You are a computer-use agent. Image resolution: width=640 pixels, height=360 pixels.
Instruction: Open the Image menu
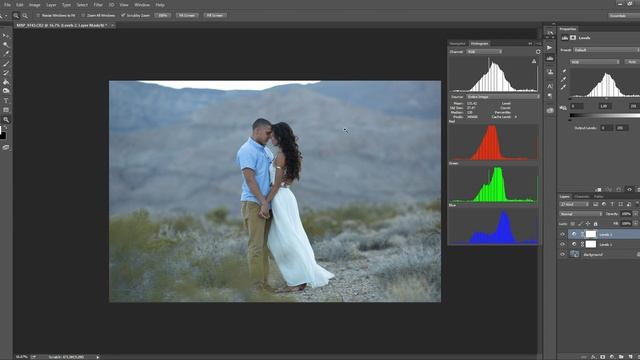(x=34, y=5)
